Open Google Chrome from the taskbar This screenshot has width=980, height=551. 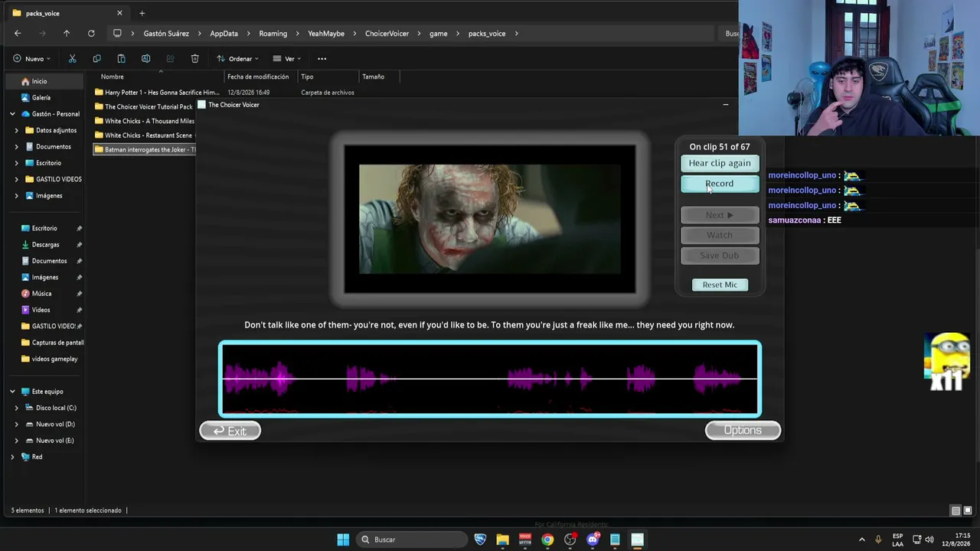coord(547,540)
